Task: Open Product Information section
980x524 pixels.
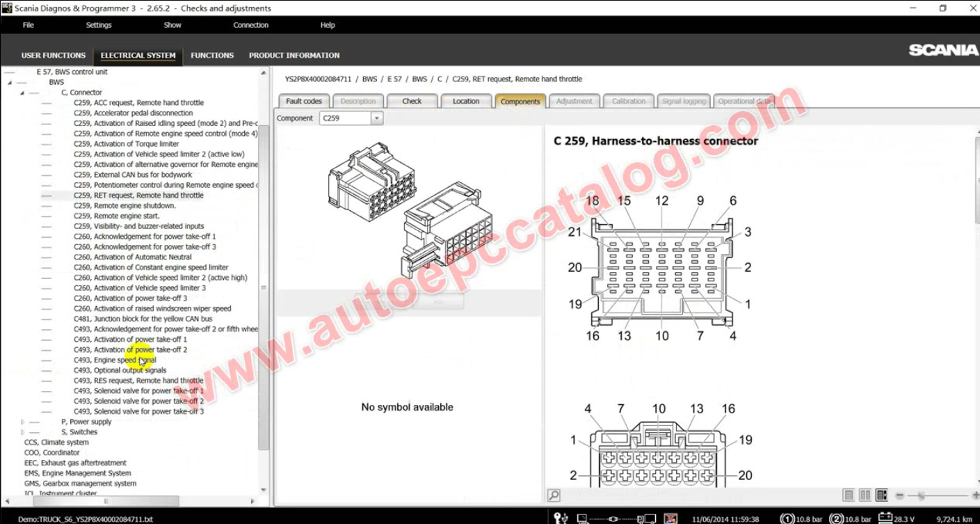Action: pyautogui.click(x=294, y=55)
